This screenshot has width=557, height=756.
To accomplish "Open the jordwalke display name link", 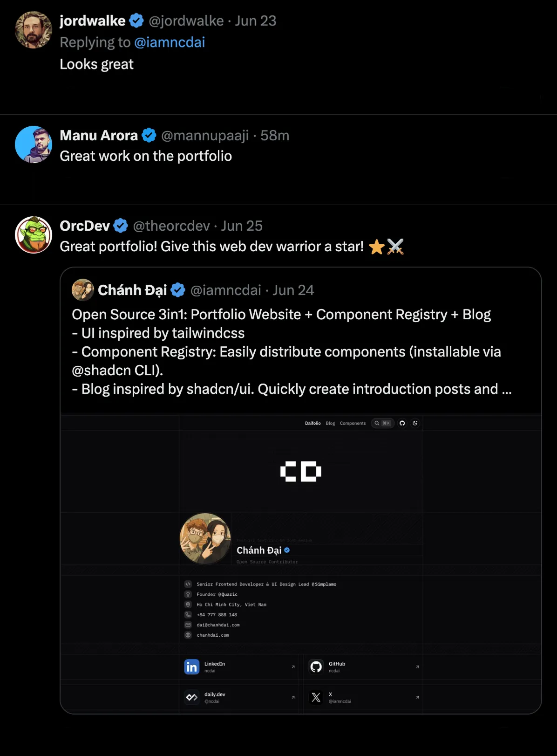I will (x=93, y=21).
